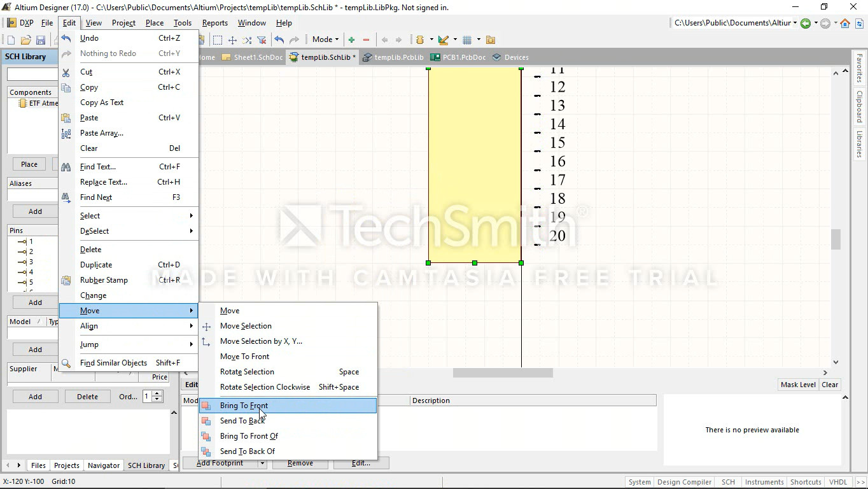Image resolution: width=868 pixels, height=489 pixels.
Task: Click the blue undo arrow in toolbar
Action: point(279,40)
